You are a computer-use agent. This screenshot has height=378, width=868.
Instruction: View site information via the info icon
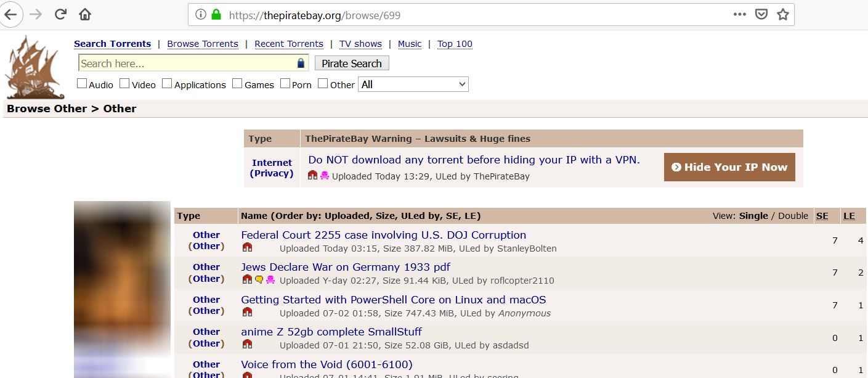(x=201, y=14)
